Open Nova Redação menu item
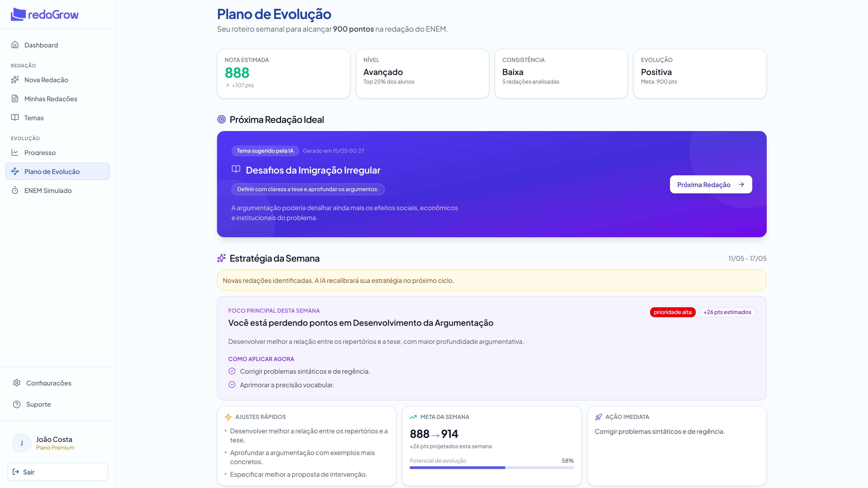Viewport: 868px width, 488px height. point(58,80)
